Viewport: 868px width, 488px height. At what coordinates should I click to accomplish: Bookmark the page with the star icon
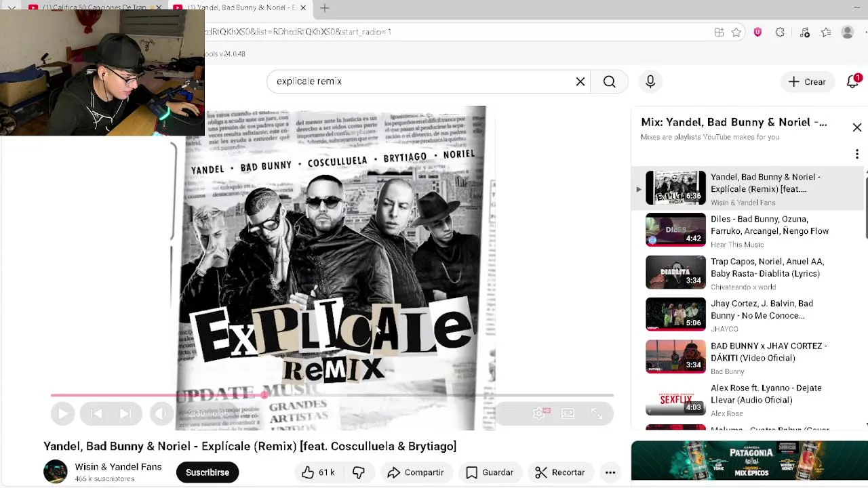736,32
